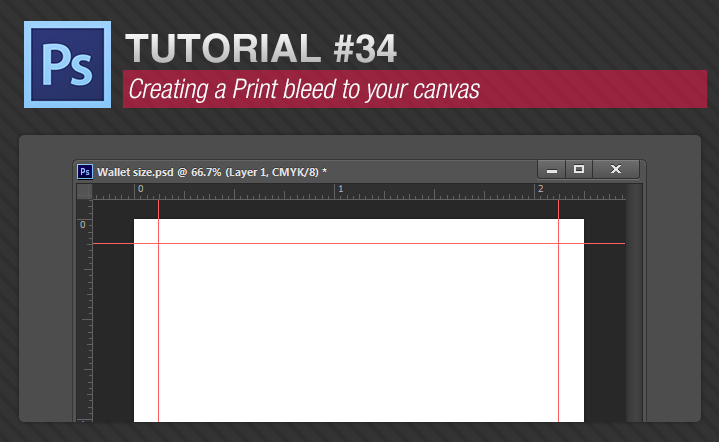Click the 1 mark on horizontal ruler
The image size is (719, 442).
tap(341, 189)
